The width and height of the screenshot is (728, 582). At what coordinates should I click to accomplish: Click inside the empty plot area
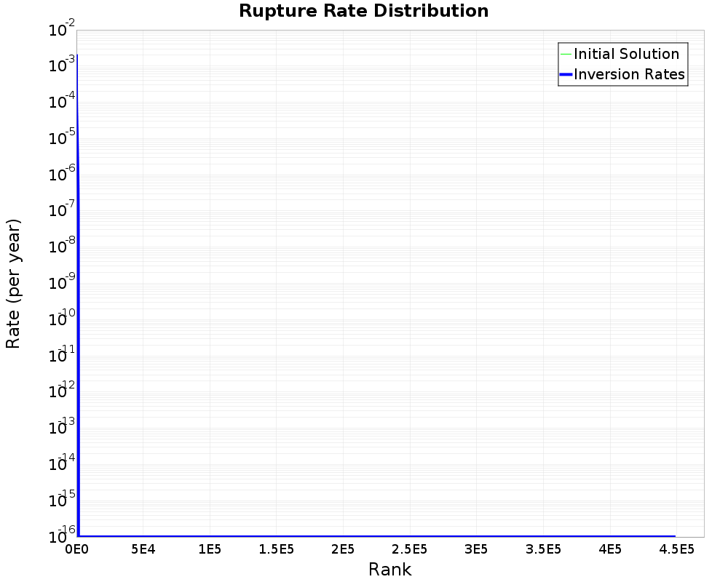coord(364,291)
